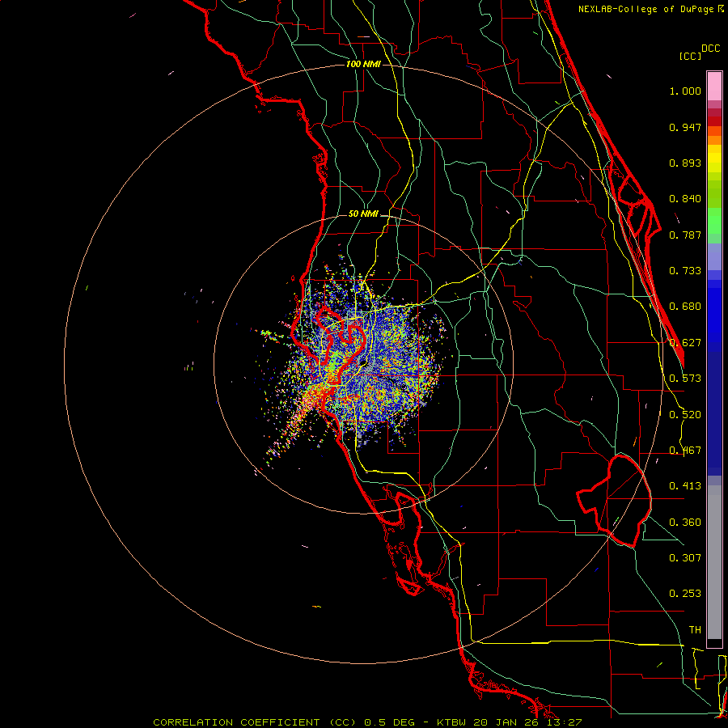
Task: Click the 0.787 scale value
Action: click(x=685, y=235)
